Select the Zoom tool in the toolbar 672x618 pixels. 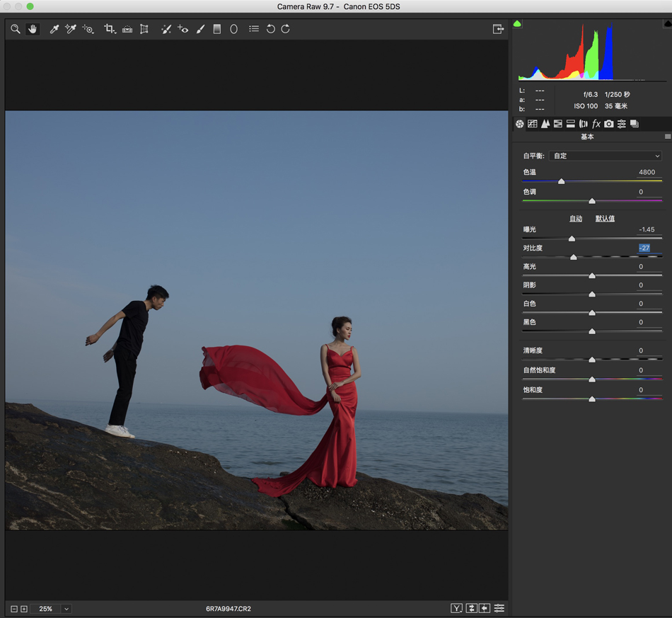pos(16,29)
